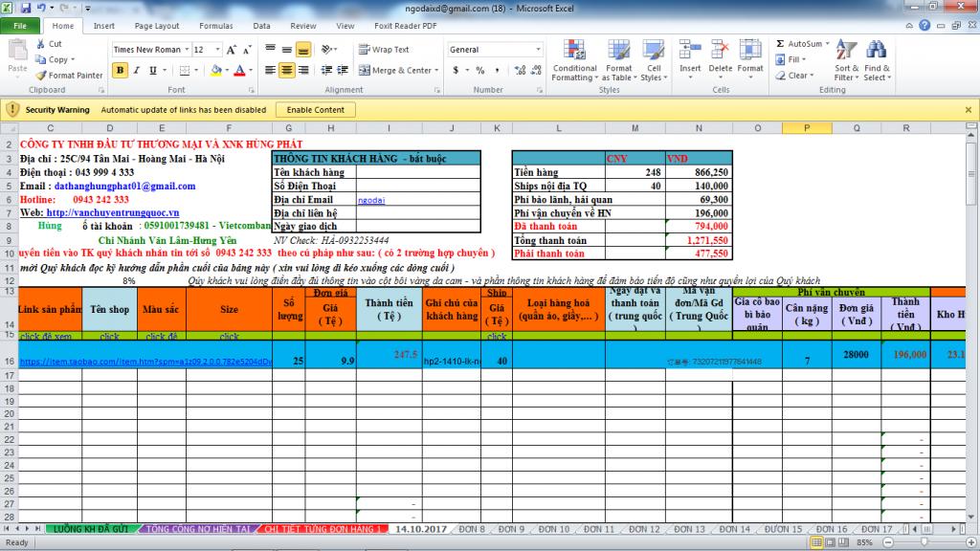
Task: Switch to the Formulas tab
Action: point(215,26)
